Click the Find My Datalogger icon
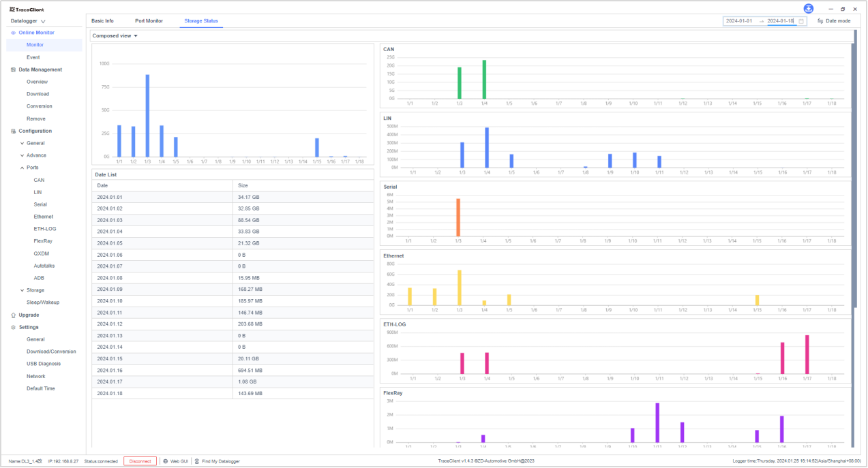 (197, 461)
